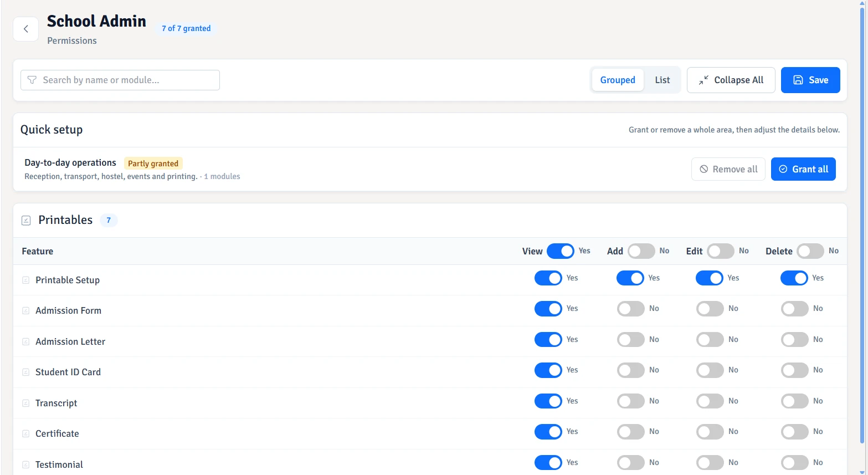Click the 'Partly granted' status badge
Image resolution: width=868 pixels, height=475 pixels.
tap(153, 164)
